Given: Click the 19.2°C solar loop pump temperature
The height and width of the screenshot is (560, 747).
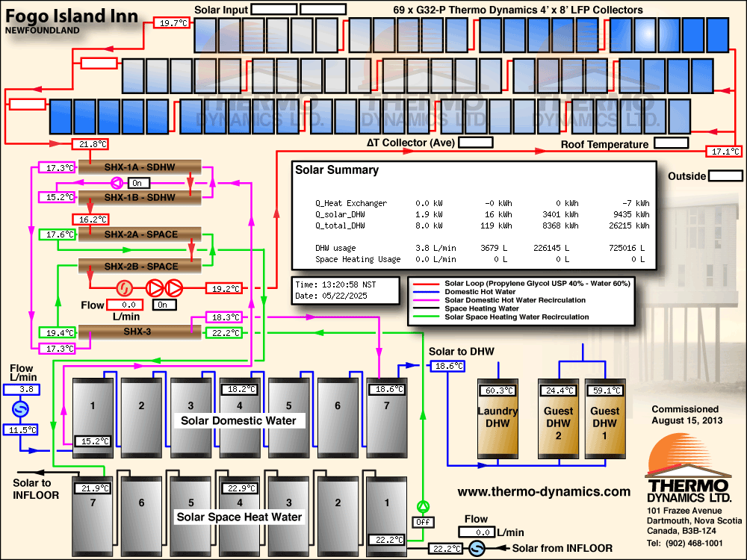Looking at the screenshot, I should (224, 288).
